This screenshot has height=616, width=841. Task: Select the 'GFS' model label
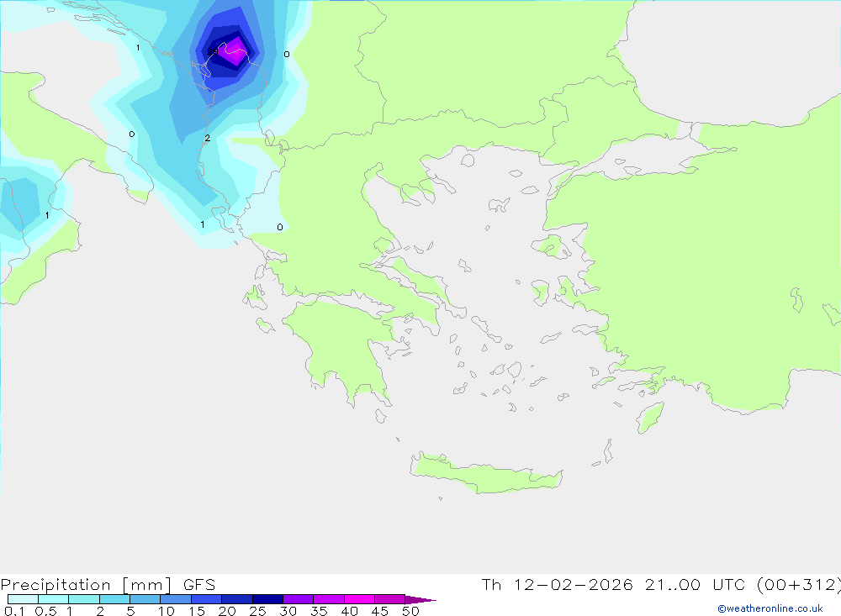pyautogui.click(x=199, y=585)
